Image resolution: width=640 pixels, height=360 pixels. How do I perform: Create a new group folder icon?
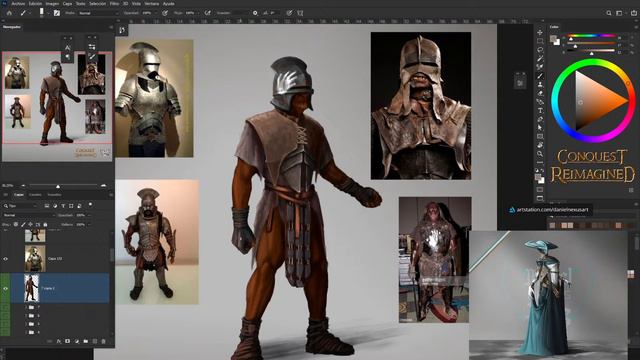coord(85,341)
